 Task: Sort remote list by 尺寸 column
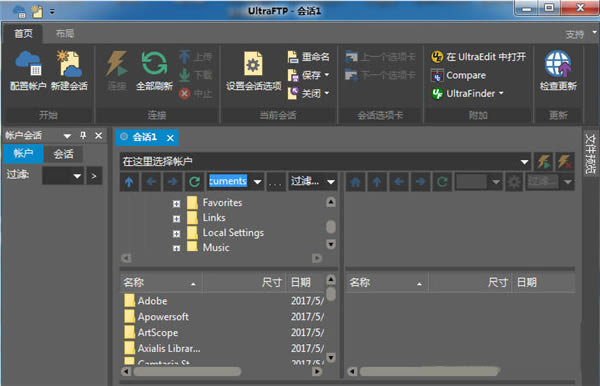coord(470,283)
